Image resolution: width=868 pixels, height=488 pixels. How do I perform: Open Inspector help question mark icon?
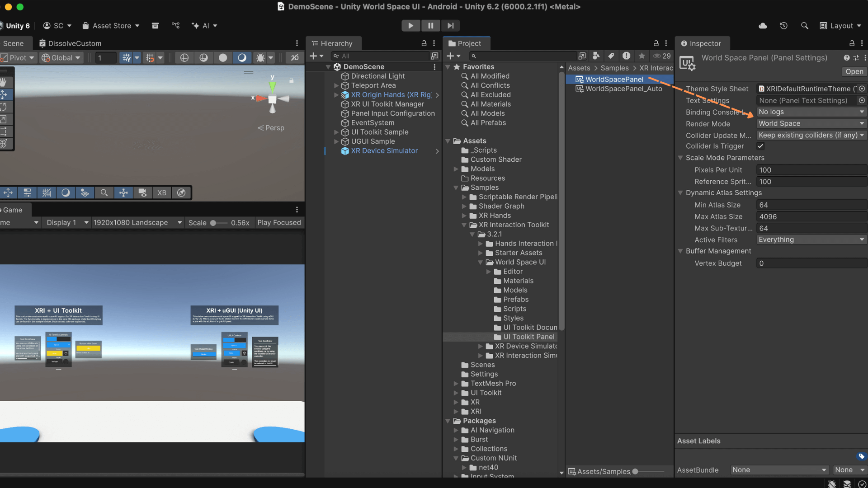846,58
